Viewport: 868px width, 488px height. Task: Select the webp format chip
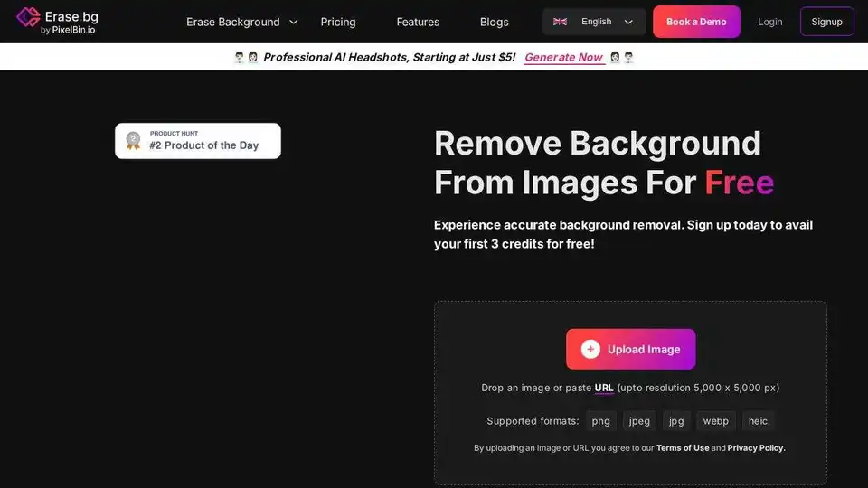tap(715, 421)
